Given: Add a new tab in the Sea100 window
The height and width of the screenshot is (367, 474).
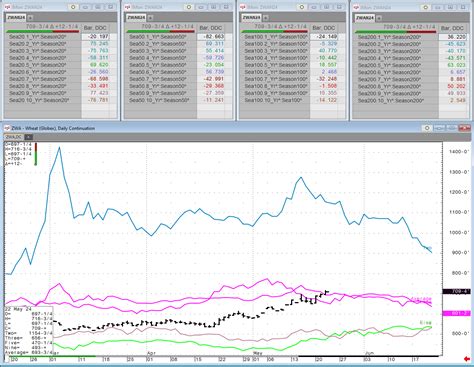Looking at the screenshot, I should 265,18.
